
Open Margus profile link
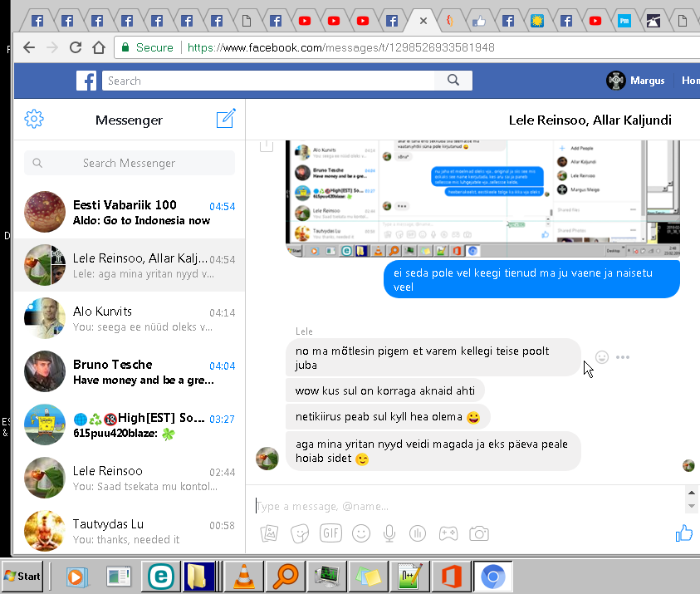635,81
